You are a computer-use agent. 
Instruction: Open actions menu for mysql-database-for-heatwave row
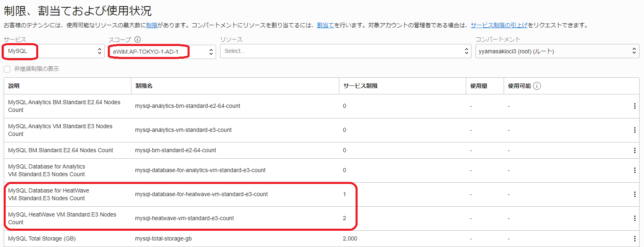634,195
